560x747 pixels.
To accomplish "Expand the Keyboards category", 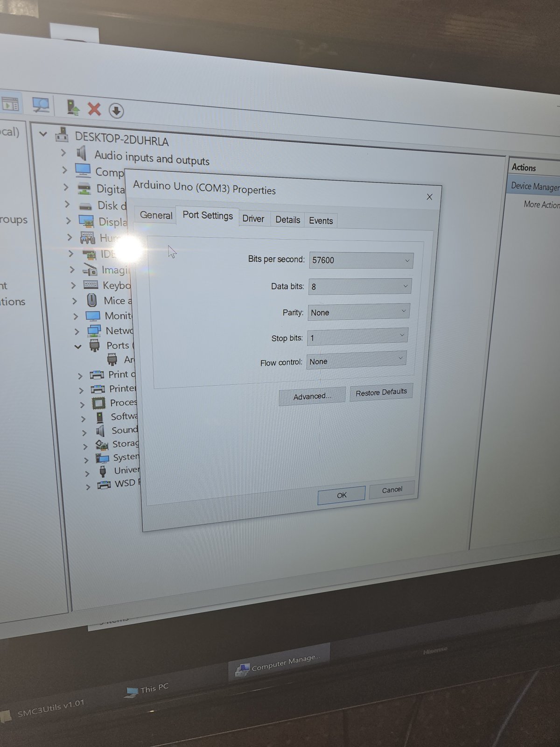I will [73, 285].
